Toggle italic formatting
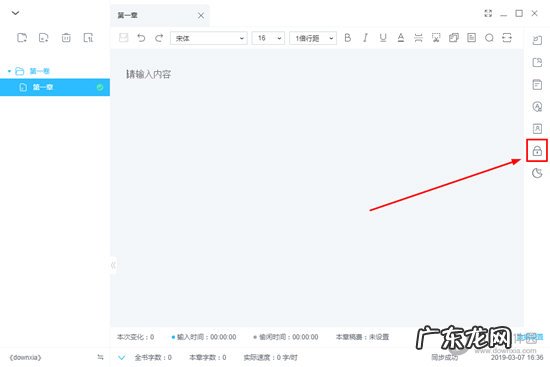This screenshot has height=367, width=550. point(365,38)
